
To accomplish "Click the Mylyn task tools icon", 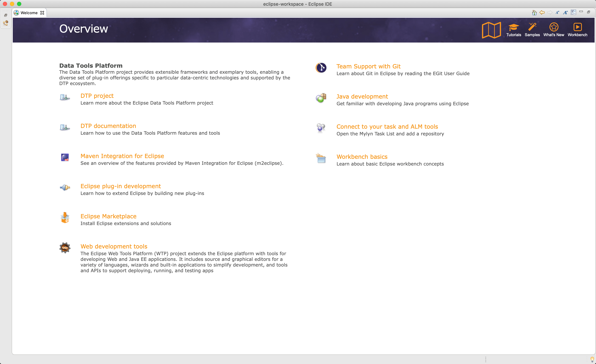I will click(x=321, y=128).
